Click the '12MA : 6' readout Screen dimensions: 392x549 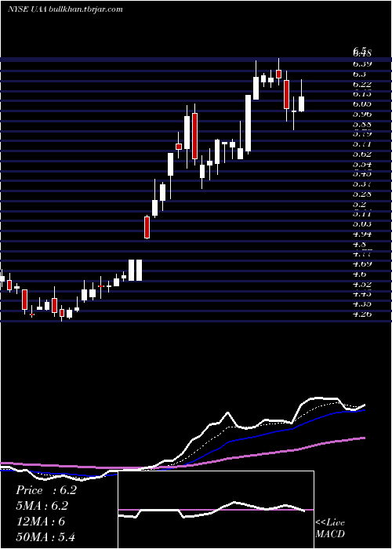pos(41,521)
